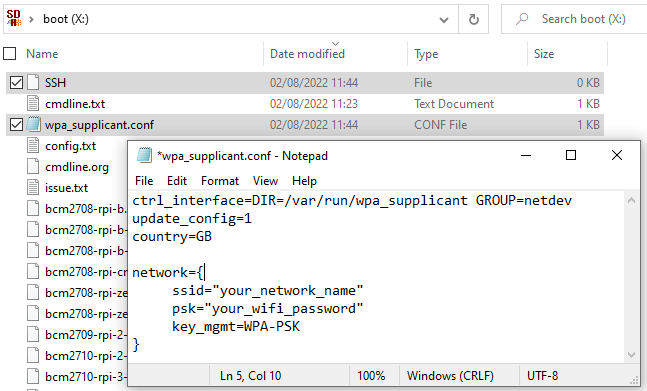Click the update_config=1 line in Notepad

[192, 219]
